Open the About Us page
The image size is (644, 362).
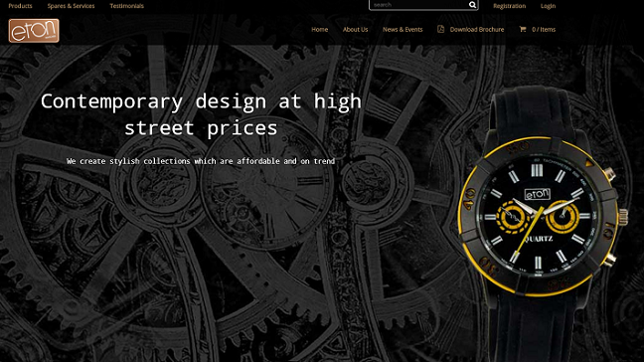355,29
